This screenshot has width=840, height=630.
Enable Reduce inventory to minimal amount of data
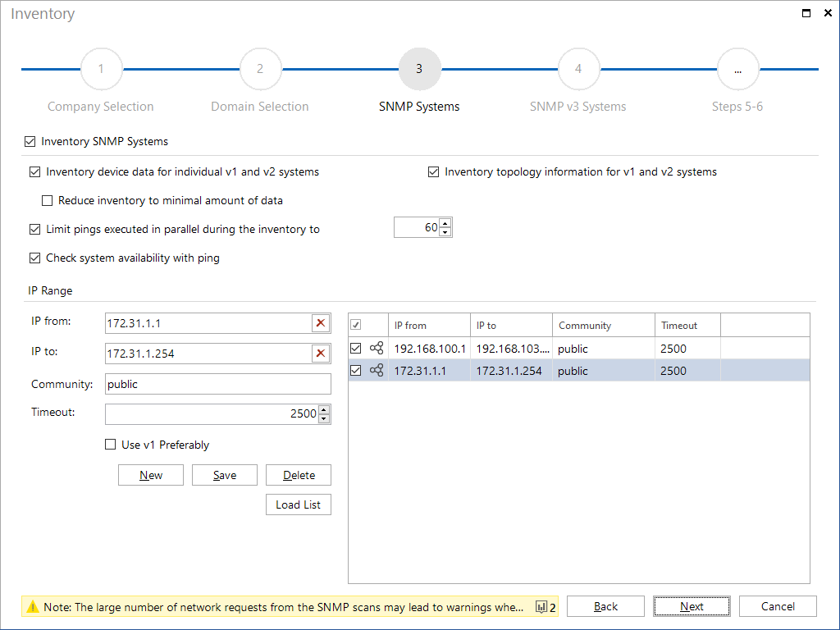pyautogui.click(x=47, y=200)
